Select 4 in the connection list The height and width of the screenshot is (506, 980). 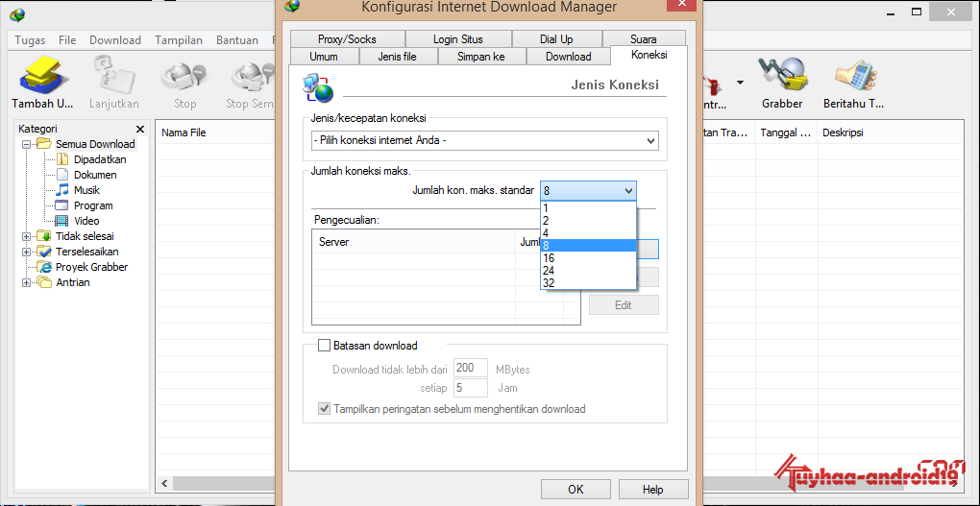[x=588, y=233]
